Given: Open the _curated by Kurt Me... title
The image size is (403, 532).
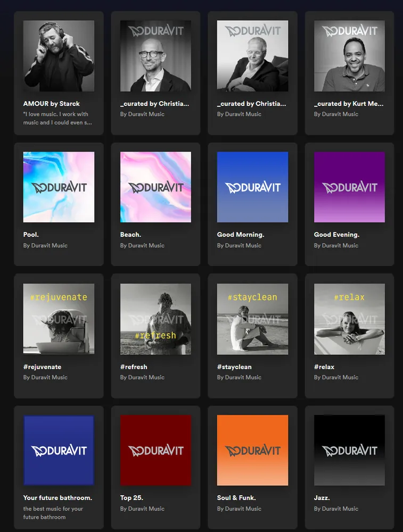Looking at the screenshot, I should pos(349,104).
